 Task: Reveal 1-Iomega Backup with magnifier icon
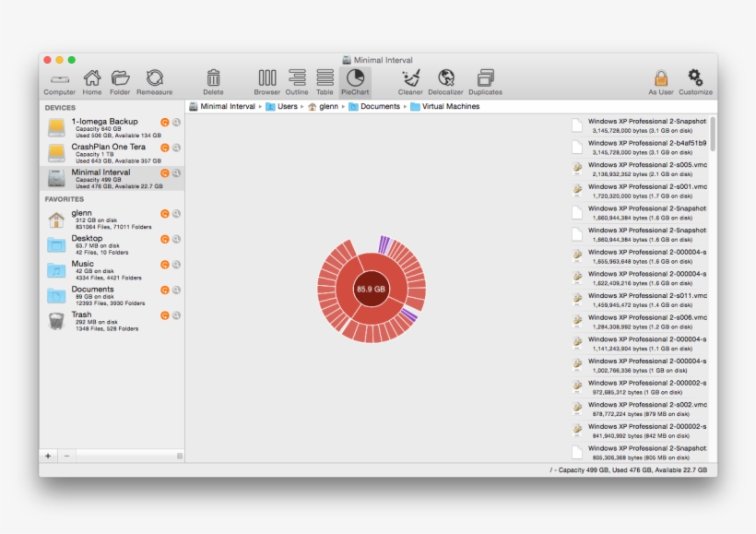pos(176,123)
